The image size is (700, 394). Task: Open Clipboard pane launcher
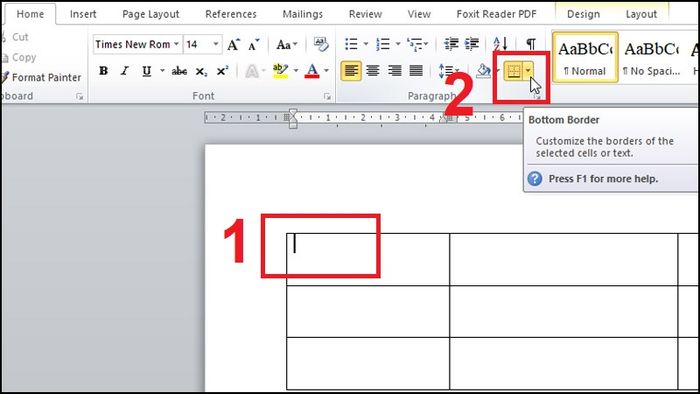(x=79, y=96)
